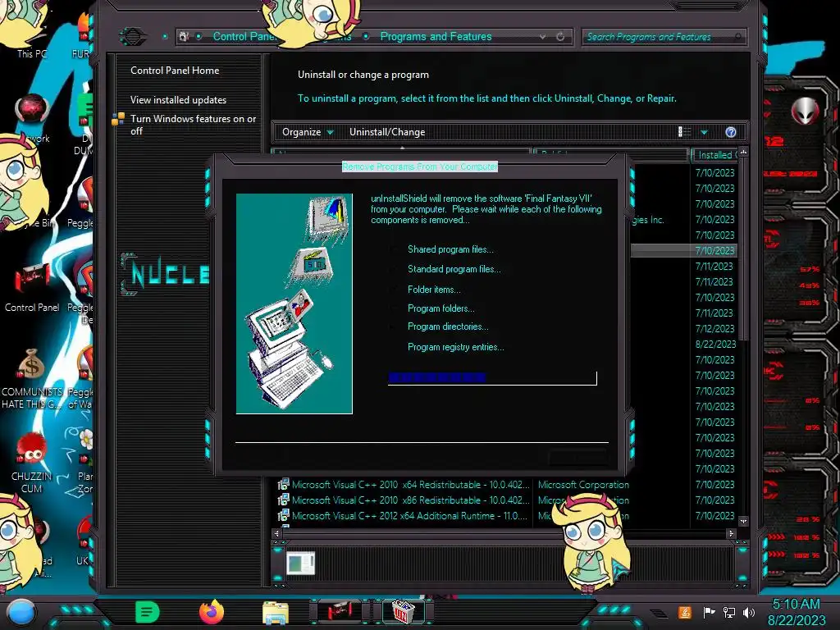Screen dimensions: 840x630
Task: Click the 7/12/2023 installed date cell
Action: (715, 328)
